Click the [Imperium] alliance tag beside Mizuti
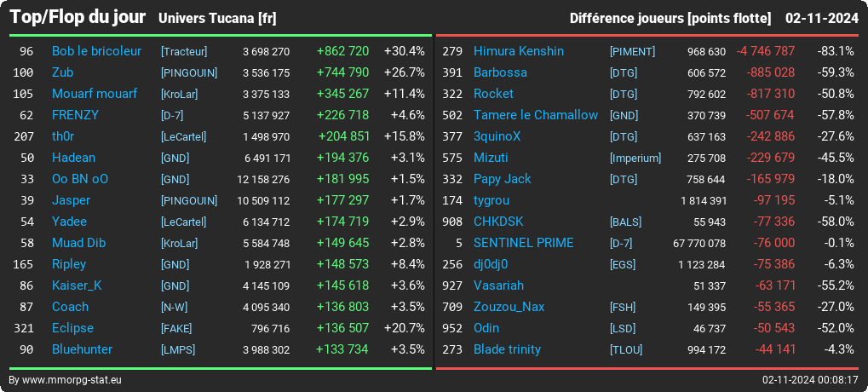The image size is (868, 392). point(635,159)
